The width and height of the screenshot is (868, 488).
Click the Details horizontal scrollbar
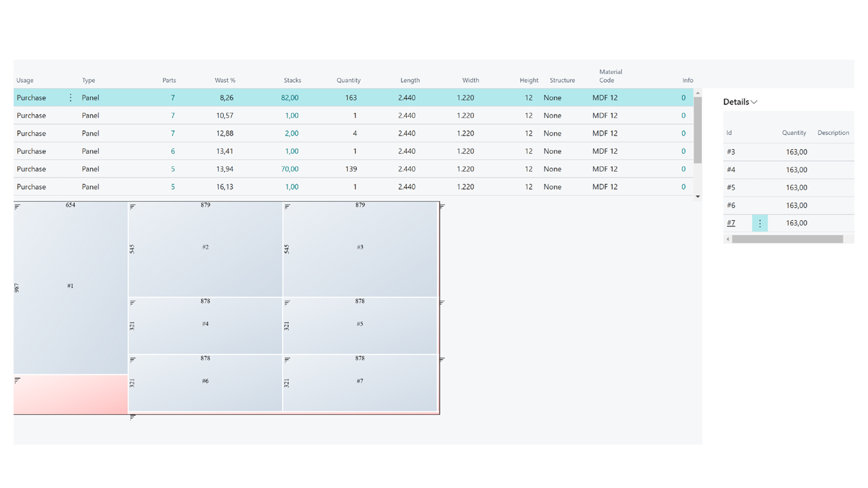787,239
